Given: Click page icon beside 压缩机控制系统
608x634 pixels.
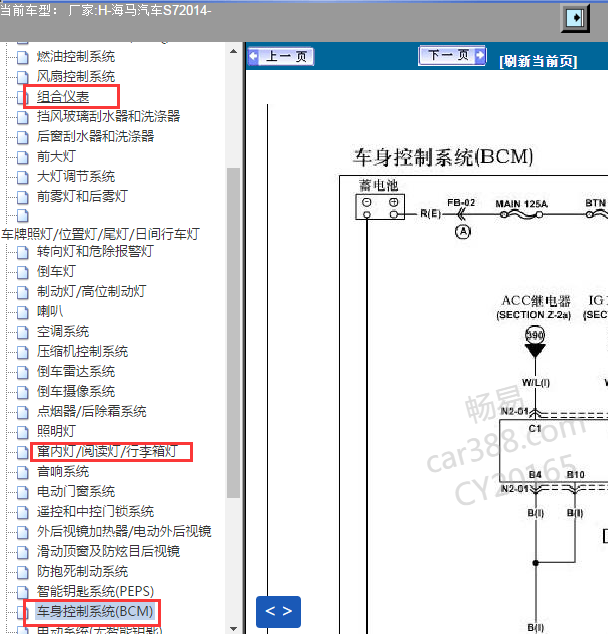Looking at the screenshot, I should pos(23,353).
